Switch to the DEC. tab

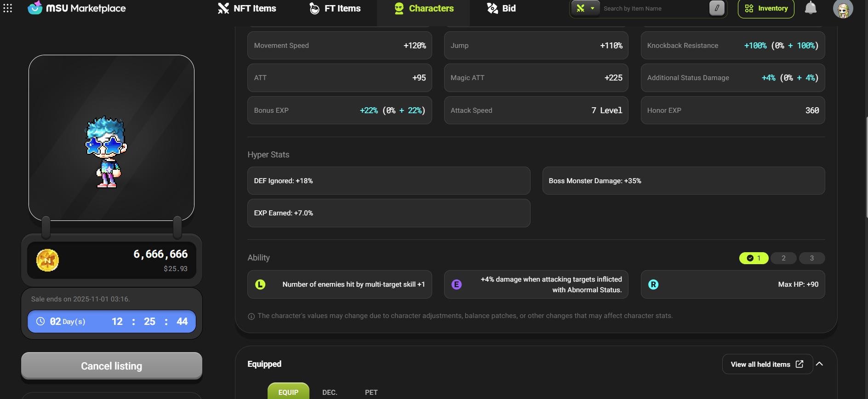pos(330,392)
